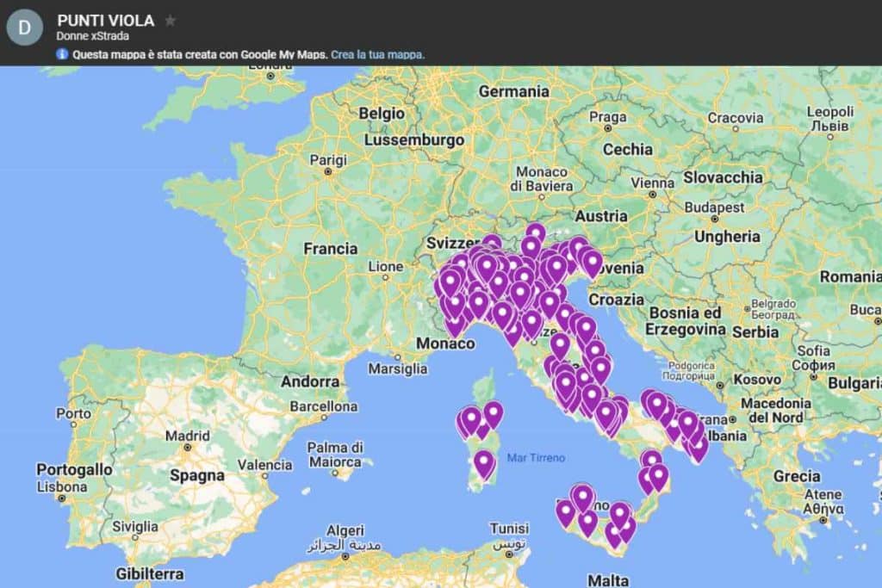The height and width of the screenshot is (588, 882).
Task: Open the 'Crea la tua mappa' link
Action: pyautogui.click(x=377, y=54)
